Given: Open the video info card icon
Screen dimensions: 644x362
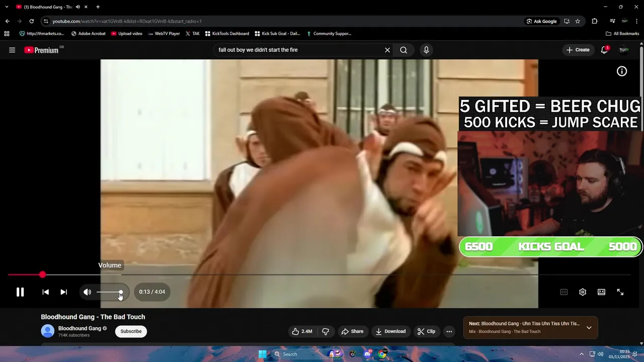Looking at the screenshot, I should [x=622, y=71].
